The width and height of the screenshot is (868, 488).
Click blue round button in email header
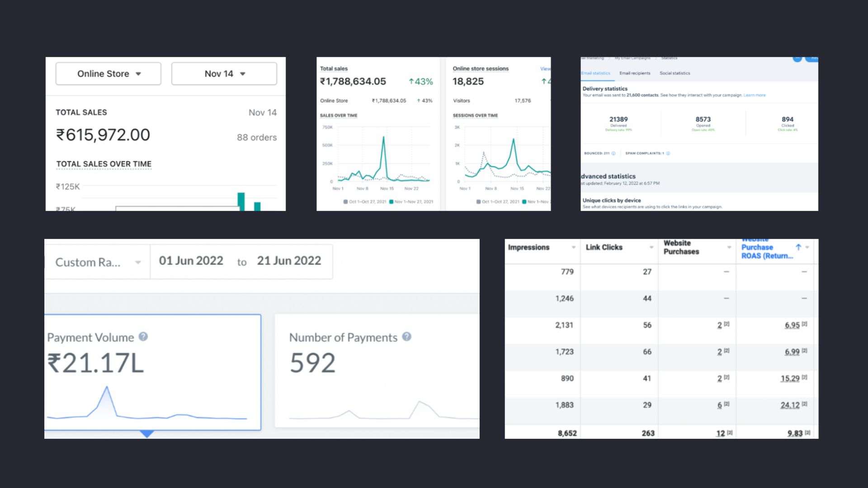[x=797, y=59]
